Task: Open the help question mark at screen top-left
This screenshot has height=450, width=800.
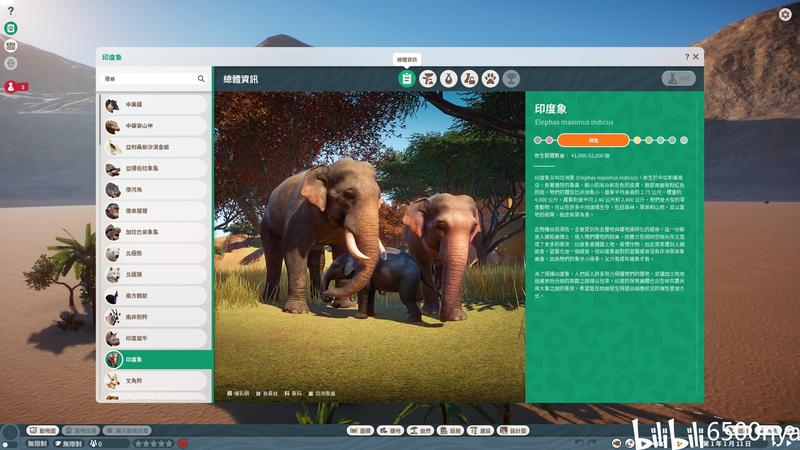Action: tap(10, 11)
